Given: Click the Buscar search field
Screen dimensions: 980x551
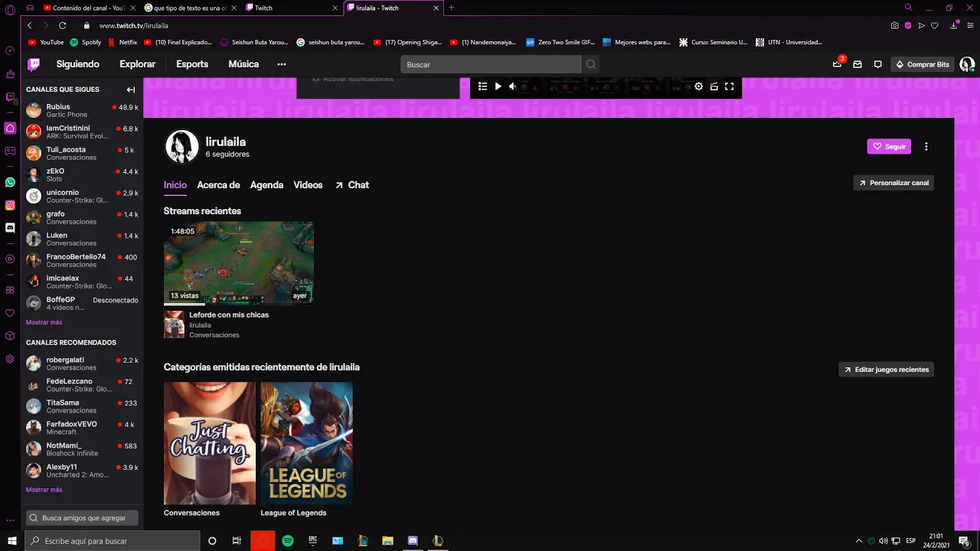Looking at the screenshot, I should tap(491, 64).
